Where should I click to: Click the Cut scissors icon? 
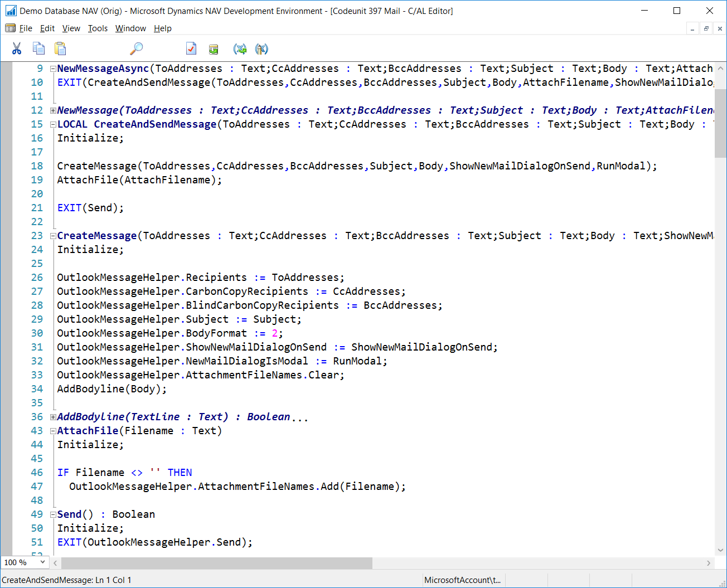[17, 49]
